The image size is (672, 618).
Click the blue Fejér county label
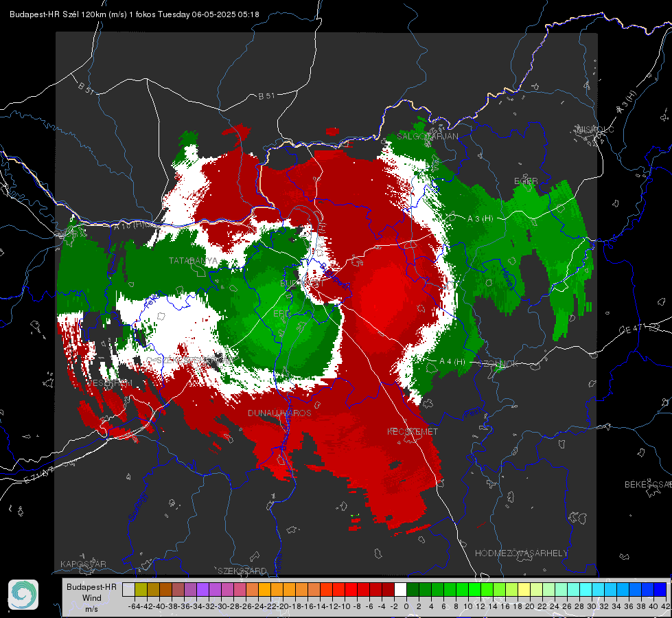point(151,300)
